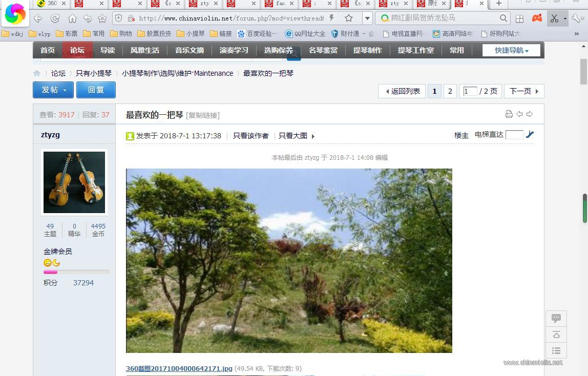588x376 pixels.
Task: Expand bookmarks bar overflow chevron
Action: (x=576, y=34)
